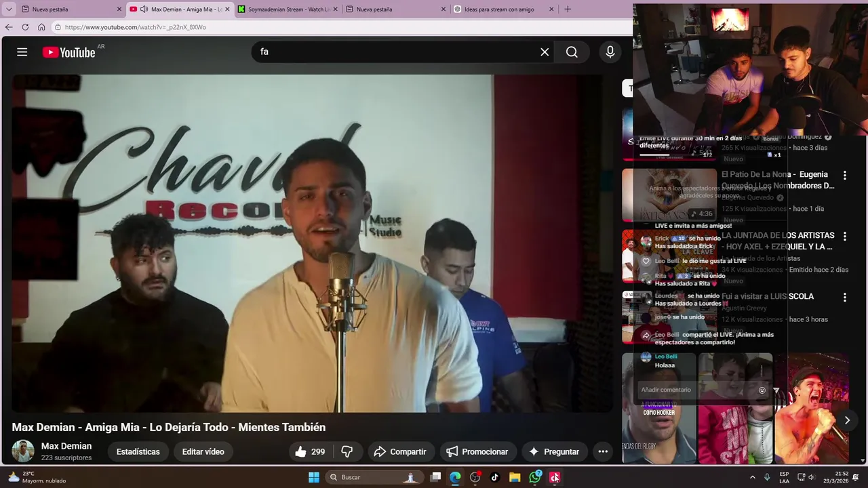Open the tab list dropdown chevron
This screenshot has height=488, width=868.
point(9,9)
